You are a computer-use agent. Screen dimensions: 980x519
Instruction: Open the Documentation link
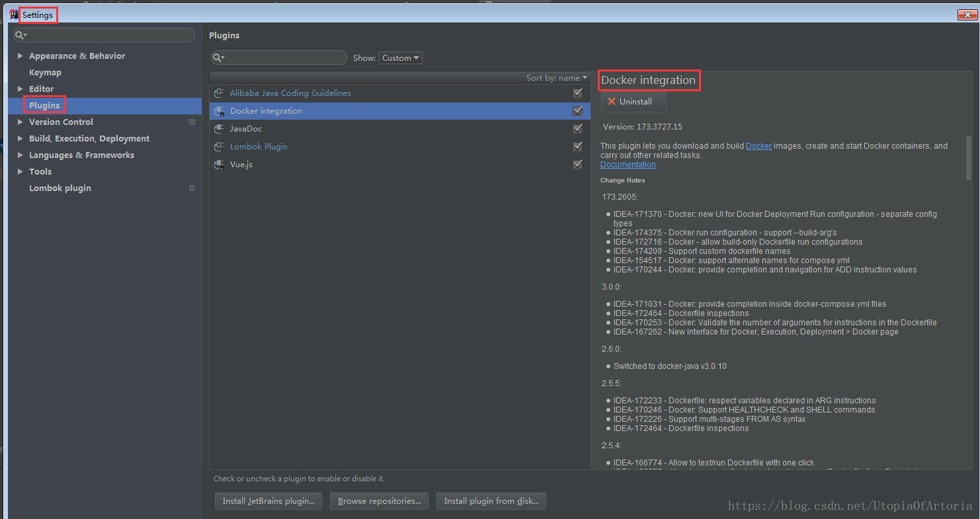(x=628, y=165)
